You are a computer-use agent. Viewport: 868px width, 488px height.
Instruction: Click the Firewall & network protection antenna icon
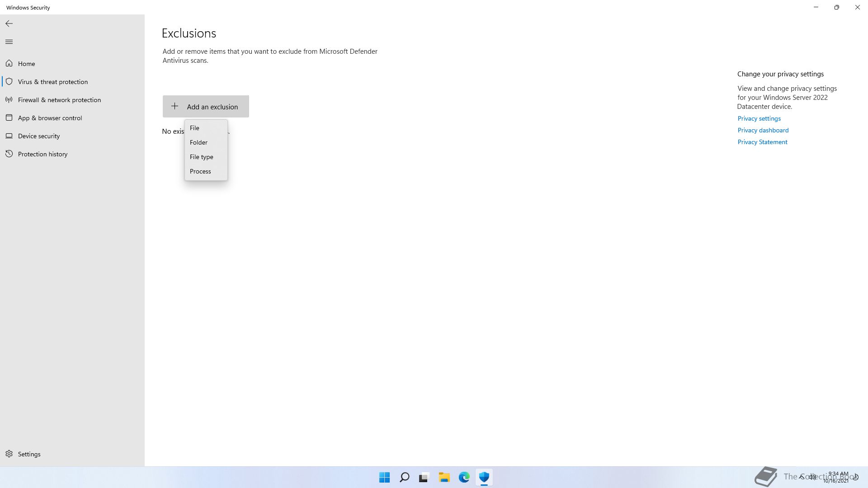[x=9, y=99]
